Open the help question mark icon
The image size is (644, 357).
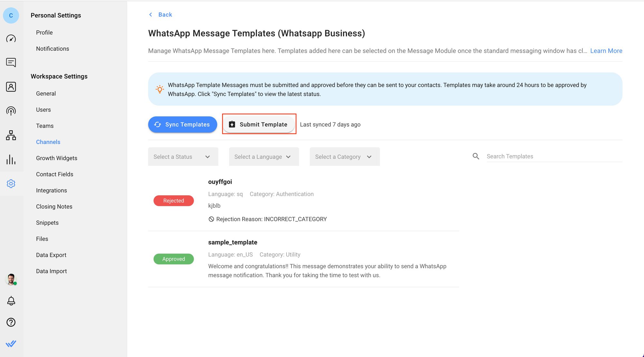tap(11, 322)
